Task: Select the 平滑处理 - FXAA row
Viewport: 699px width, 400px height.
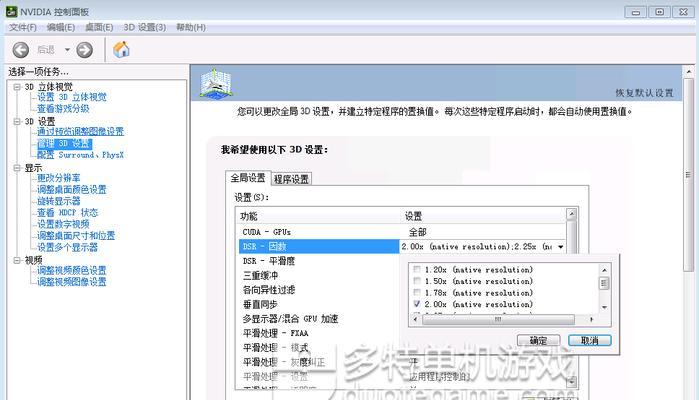Action: point(319,333)
